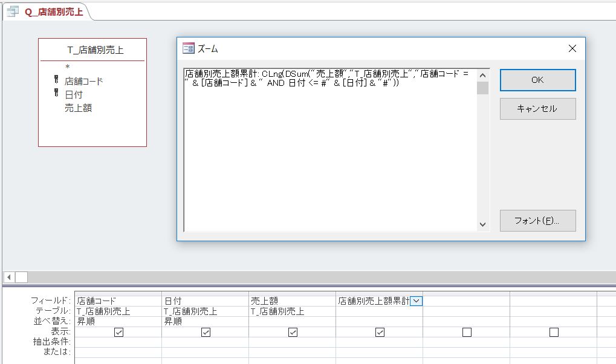Click 昇順 sort cell for 店舗コード

[x=118, y=322]
